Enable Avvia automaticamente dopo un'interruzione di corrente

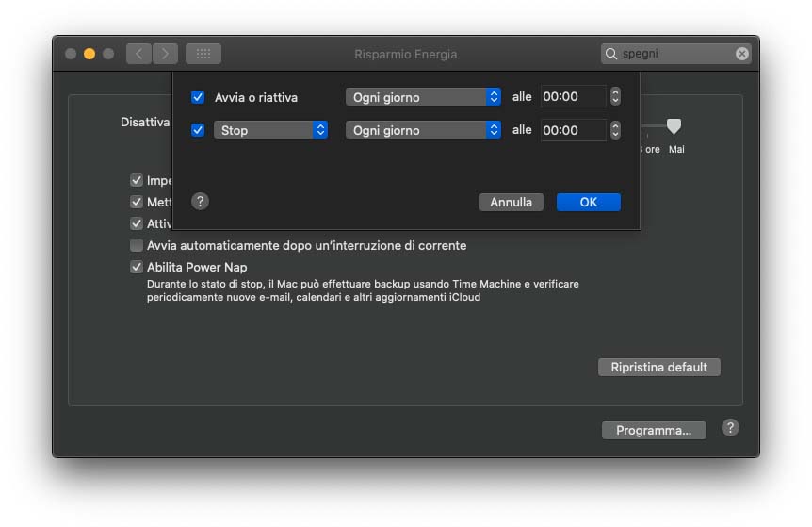click(137, 245)
